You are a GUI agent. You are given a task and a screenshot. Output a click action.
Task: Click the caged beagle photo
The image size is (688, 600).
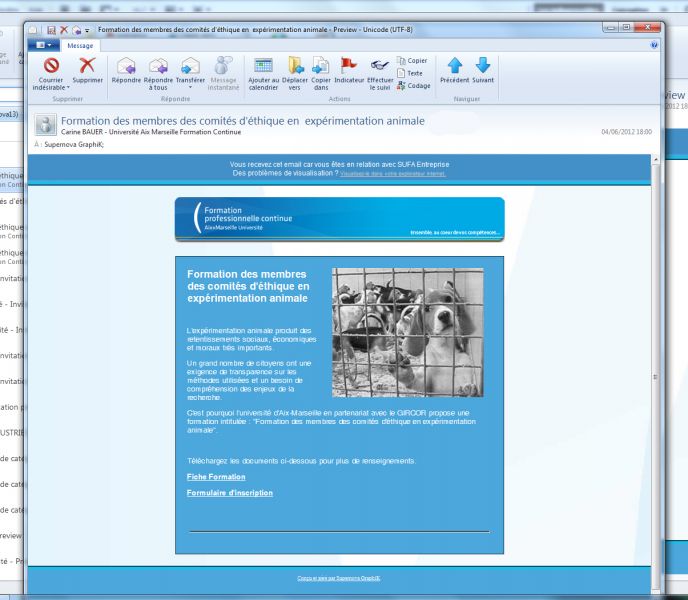coord(408,333)
